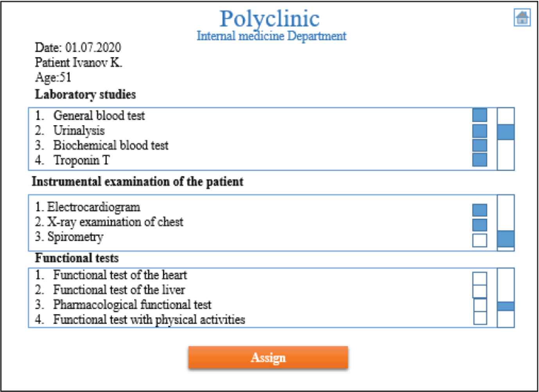The height and width of the screenshot is (392, 539).
Task: Enable the Pharmacological functional test checkbox
Action: point(480,305)
